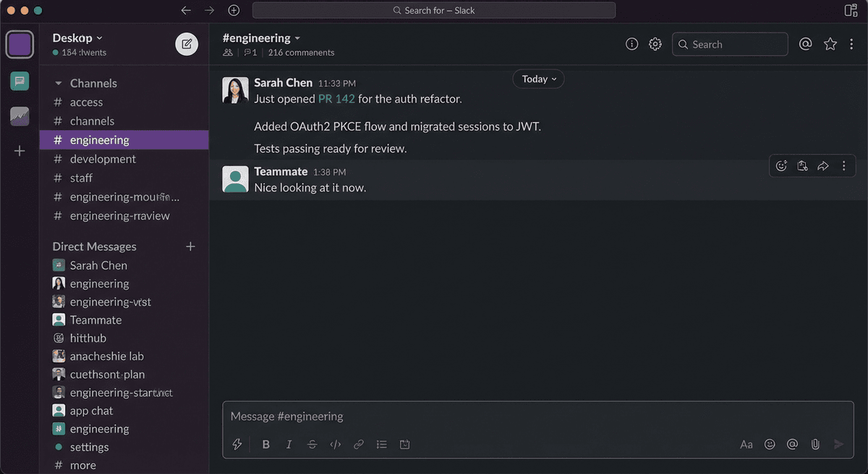Open the Desktop workspace dropdown

(77, 37)
